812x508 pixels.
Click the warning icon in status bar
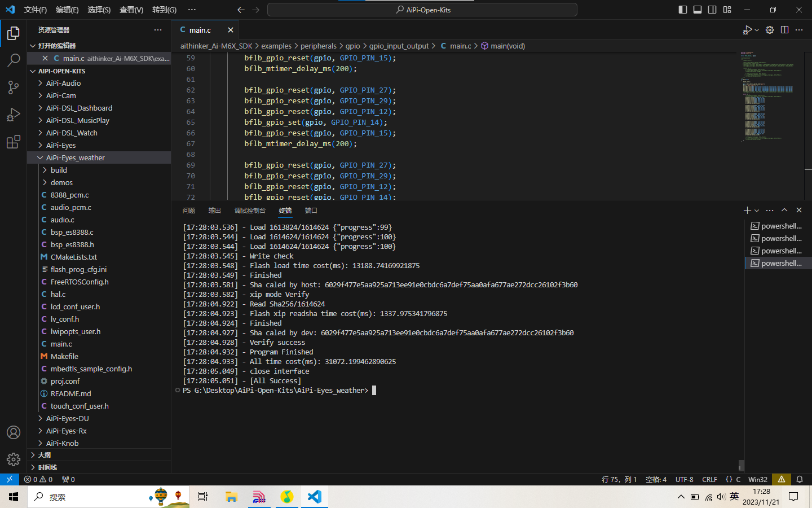click(782, 479)
